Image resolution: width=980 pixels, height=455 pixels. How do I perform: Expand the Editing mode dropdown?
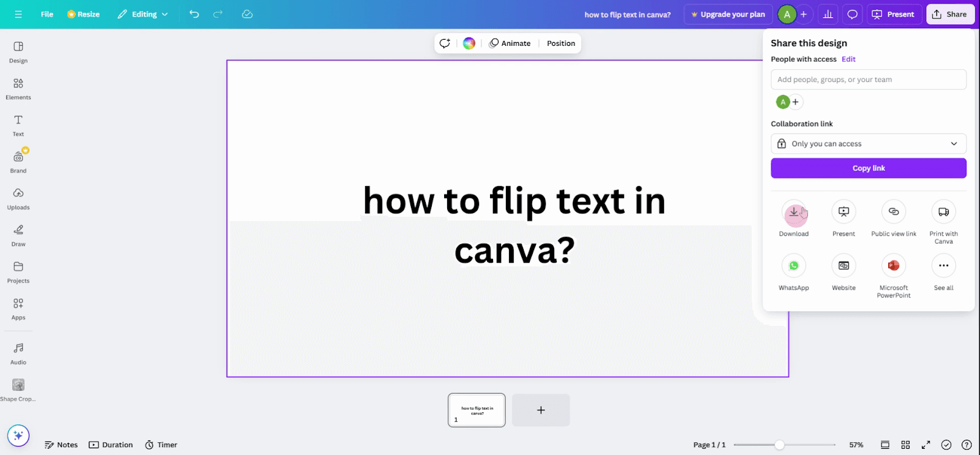coord(143,14)
